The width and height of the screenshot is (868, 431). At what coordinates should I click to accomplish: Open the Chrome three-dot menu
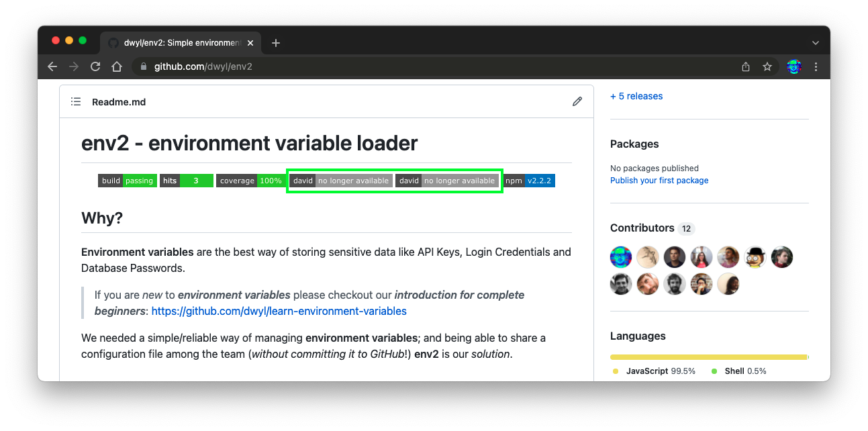(x=816, y=66)
